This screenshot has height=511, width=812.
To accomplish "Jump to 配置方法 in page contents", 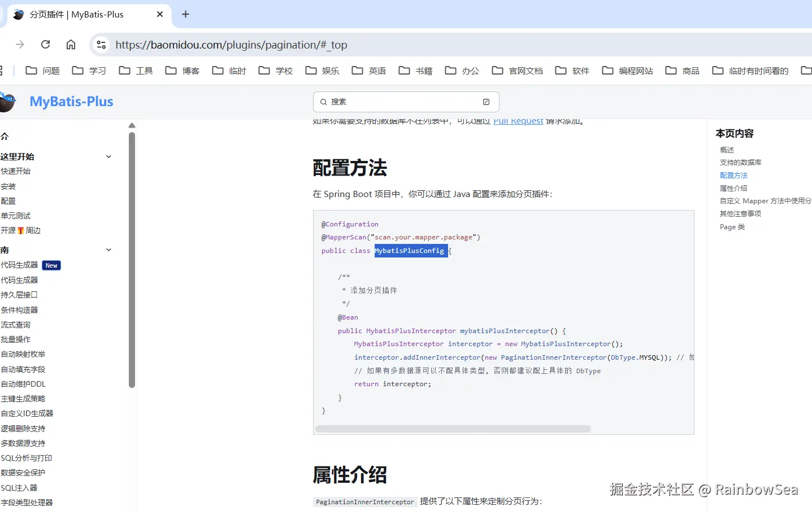I will coord(733,175).
